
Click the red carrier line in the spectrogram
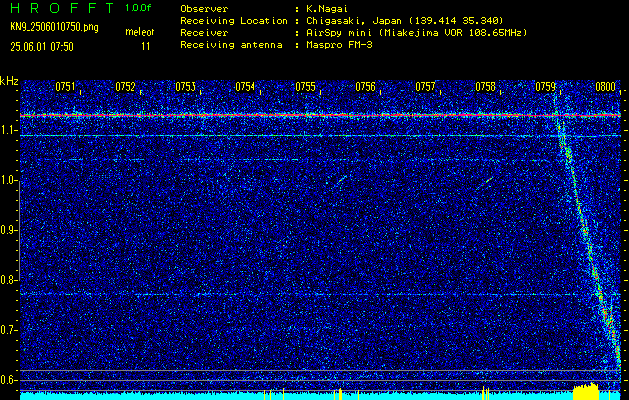[x=320, y=116]
